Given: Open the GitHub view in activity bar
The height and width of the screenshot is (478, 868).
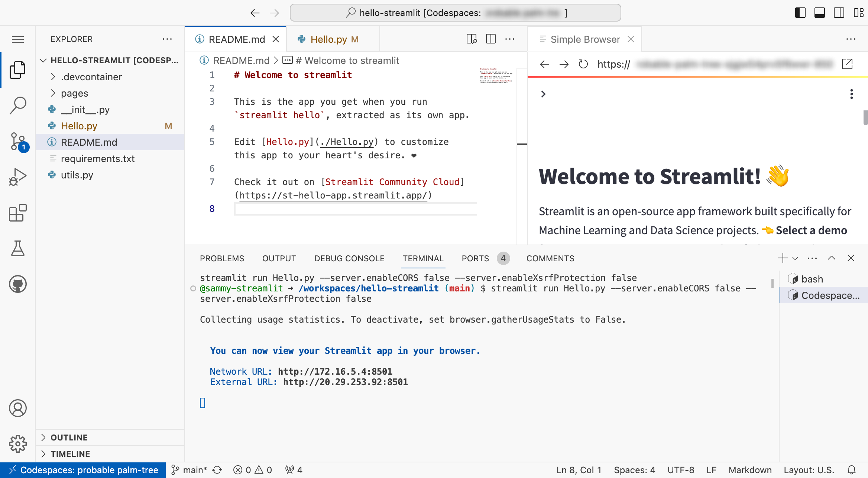Looking at the screenshot, I should 17,284.
